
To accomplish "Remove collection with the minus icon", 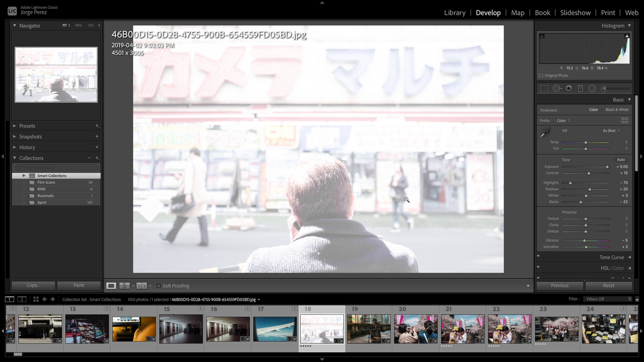I will (x=90, y=158).
